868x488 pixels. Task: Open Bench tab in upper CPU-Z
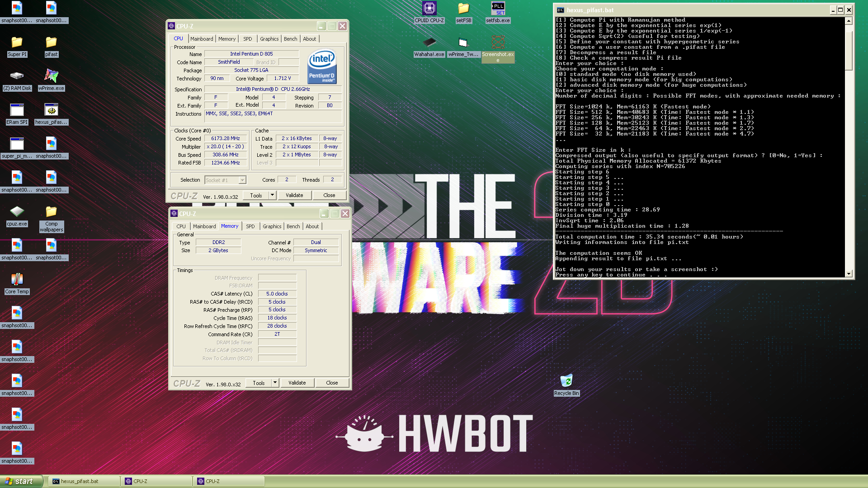[x=290, y=39]
